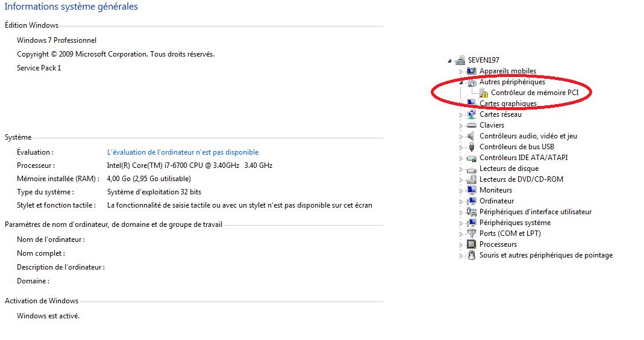Expand the Contrôleurs IDE ATA/ATAPI arrow
The height and width of the screenshot is (340, 644).
click(x=461, y=158)
